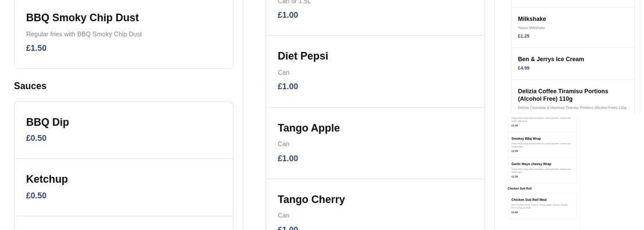Click the Regular fries description text
This screenshot has width=644, height=230.
point(84,34)
